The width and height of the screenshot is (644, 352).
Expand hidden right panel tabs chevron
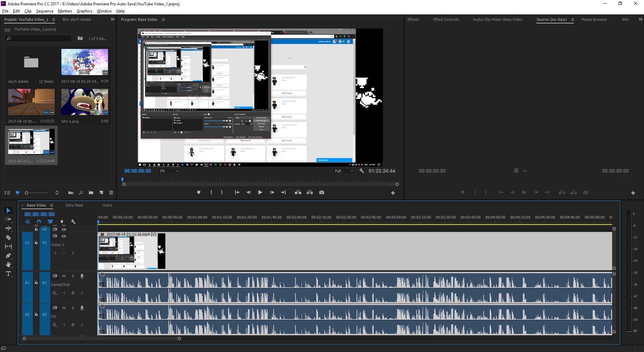click(640, 19)
